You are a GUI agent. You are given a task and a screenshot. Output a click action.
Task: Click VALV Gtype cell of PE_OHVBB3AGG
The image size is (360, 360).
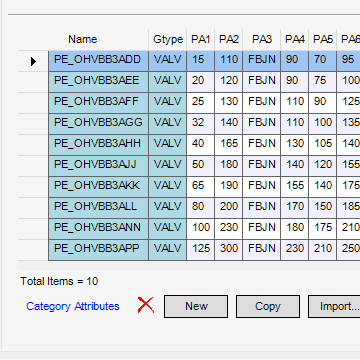(x=168, y=124)
